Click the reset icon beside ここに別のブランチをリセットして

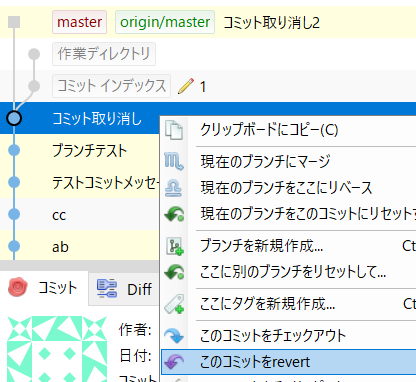(174, 272)
